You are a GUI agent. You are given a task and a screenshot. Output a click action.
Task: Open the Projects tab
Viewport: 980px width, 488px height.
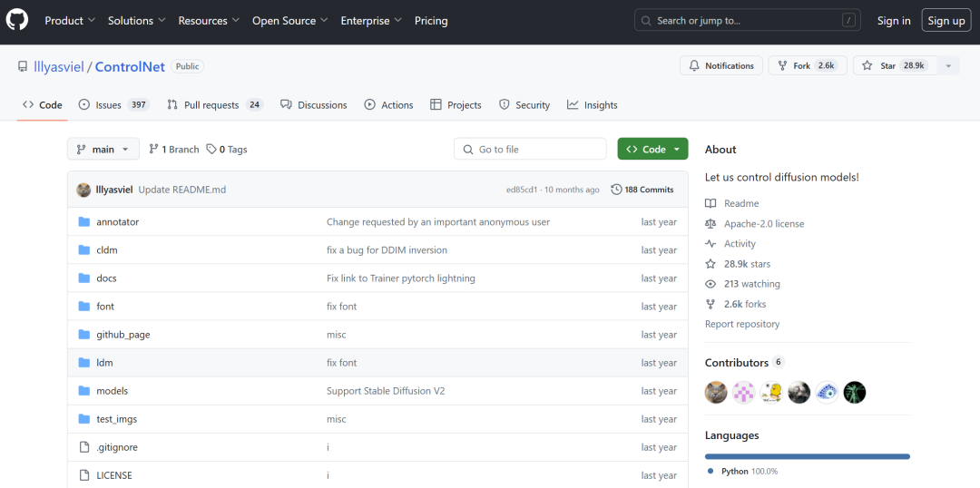(456, 105)
